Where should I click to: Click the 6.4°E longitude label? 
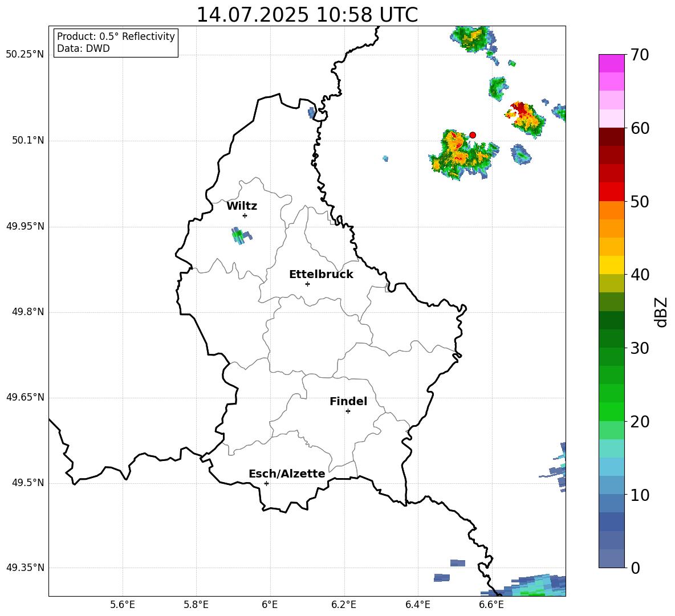[x=417, y=605]
